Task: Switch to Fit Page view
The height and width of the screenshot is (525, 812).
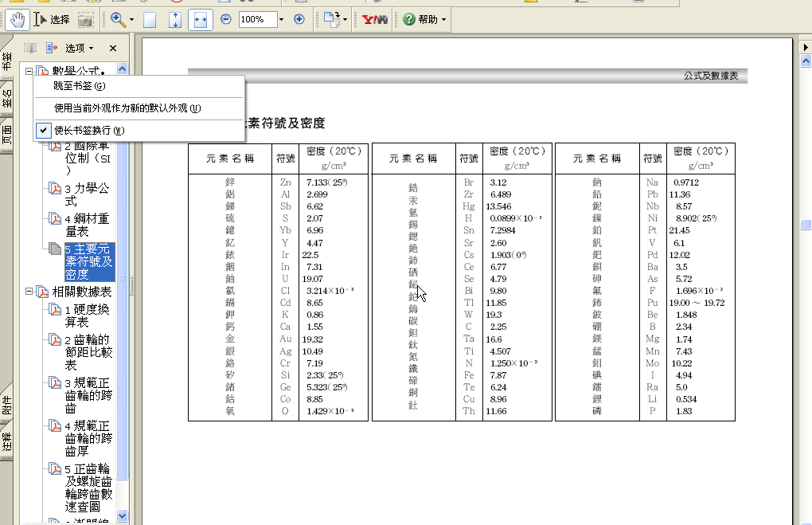Action: 175,20
